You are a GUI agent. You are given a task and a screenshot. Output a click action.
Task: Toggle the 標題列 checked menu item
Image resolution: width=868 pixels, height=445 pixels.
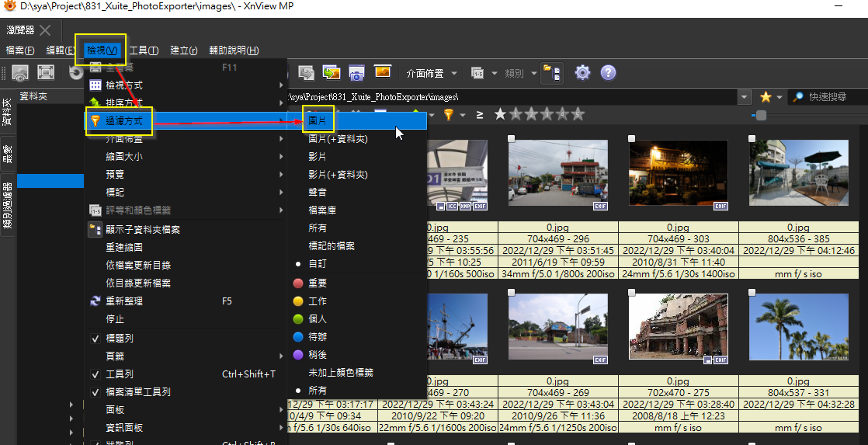(x=186, y=338)
